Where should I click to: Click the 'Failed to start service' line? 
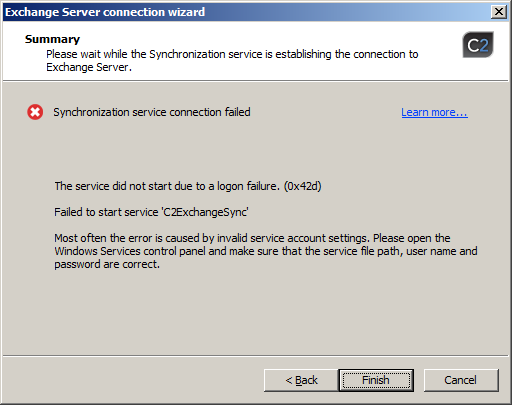(x=151, y=212)
